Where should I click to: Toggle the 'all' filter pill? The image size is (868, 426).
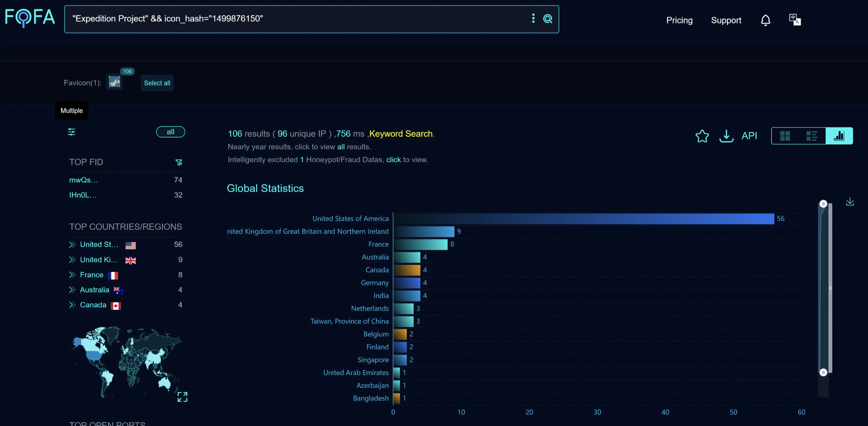(x=171, y=132)
